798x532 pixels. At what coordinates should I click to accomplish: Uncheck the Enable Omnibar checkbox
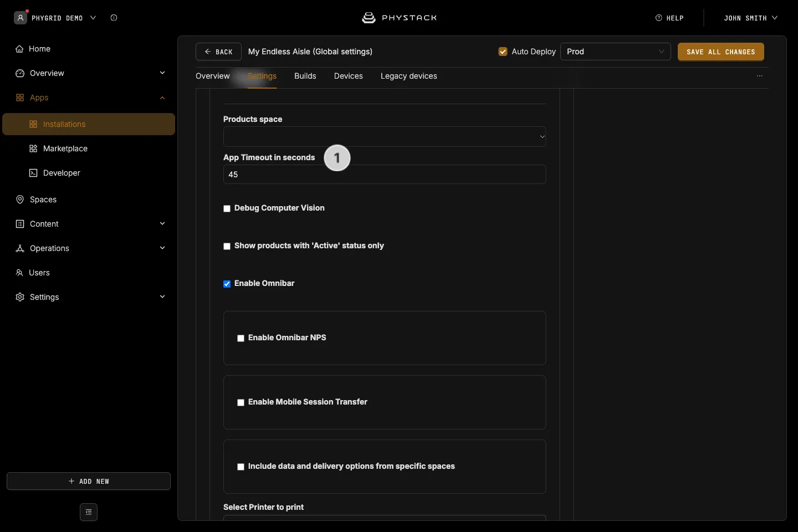coord(227,284)
